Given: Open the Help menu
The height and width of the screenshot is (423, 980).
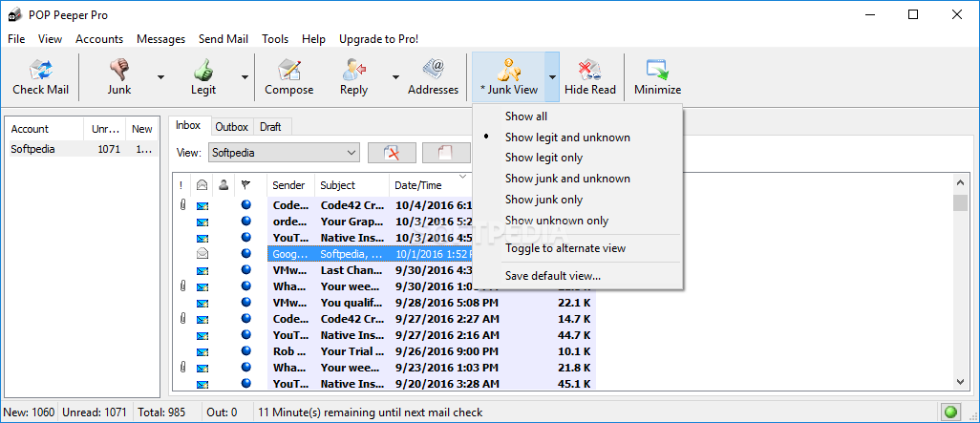Looking at the screenshot, I should coord(313,39).
